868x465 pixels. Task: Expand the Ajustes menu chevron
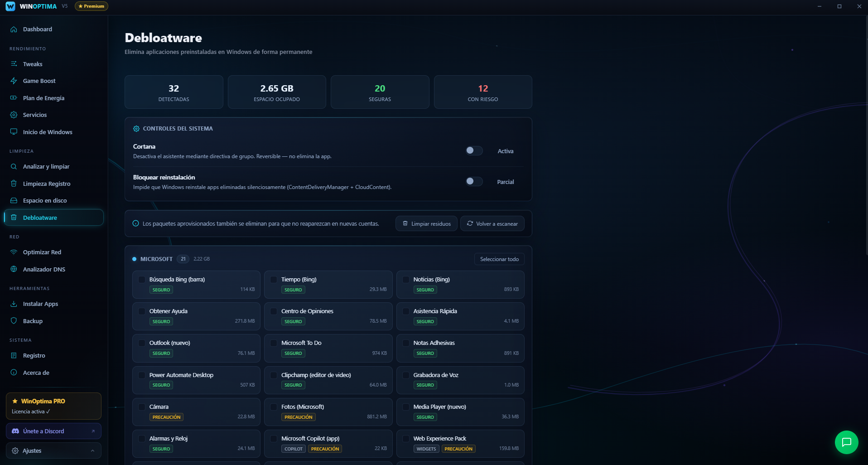point(92,450)
